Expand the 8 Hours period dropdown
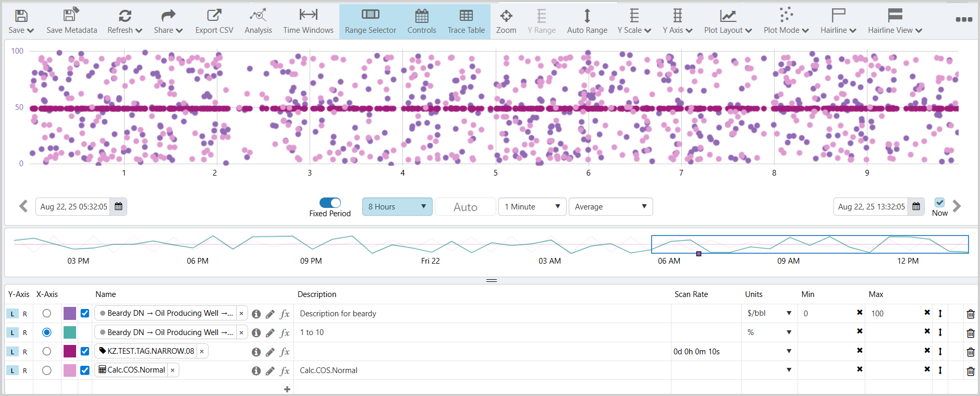This screenshot has height=396, width=980. point(397,207)
